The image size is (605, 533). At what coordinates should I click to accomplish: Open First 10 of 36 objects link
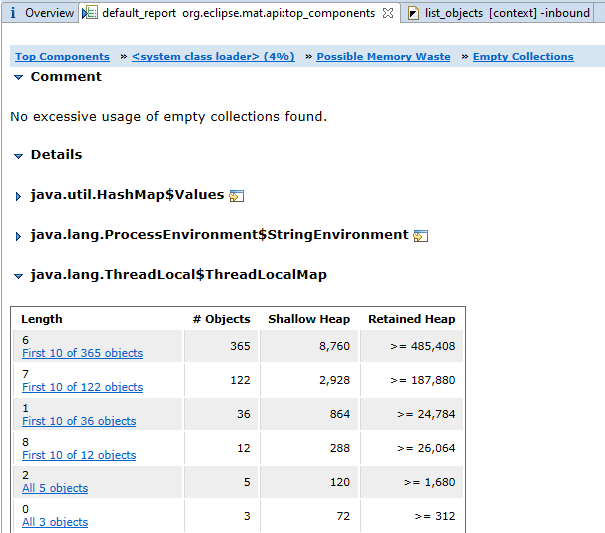79,421
